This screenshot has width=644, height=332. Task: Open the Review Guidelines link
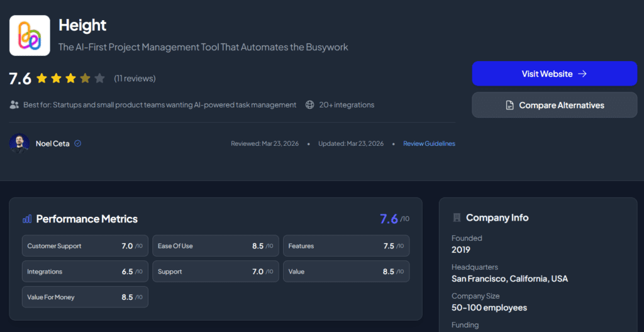click(x=429, y=143)
